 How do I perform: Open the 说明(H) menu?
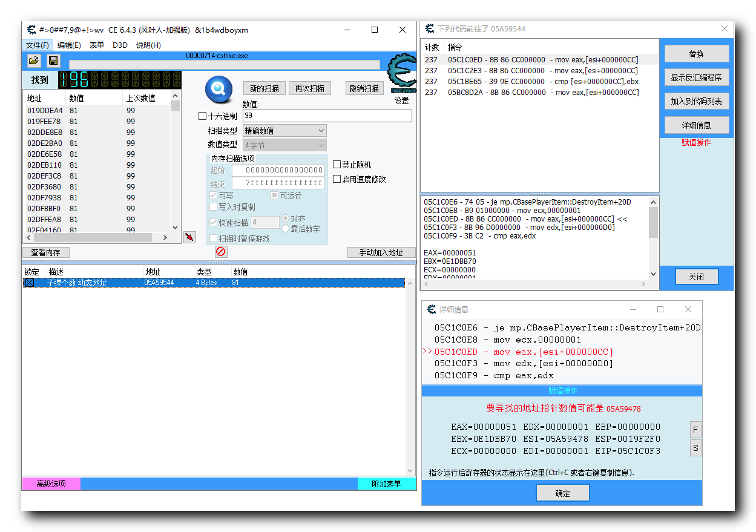coord(148,45)
